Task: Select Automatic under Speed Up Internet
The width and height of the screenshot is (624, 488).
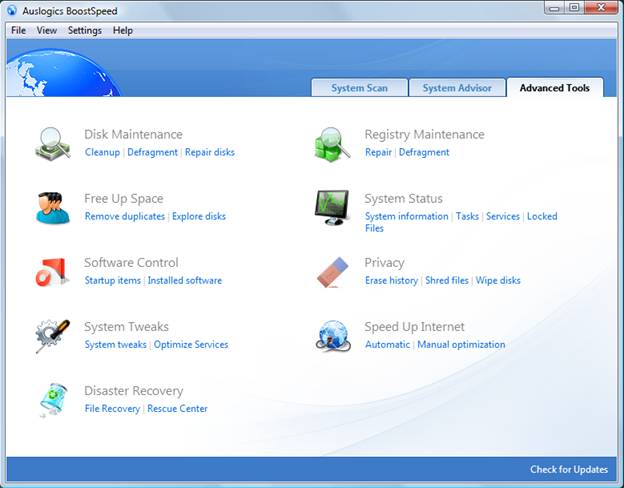Action: pyautogui.click(x=387, y=344)
